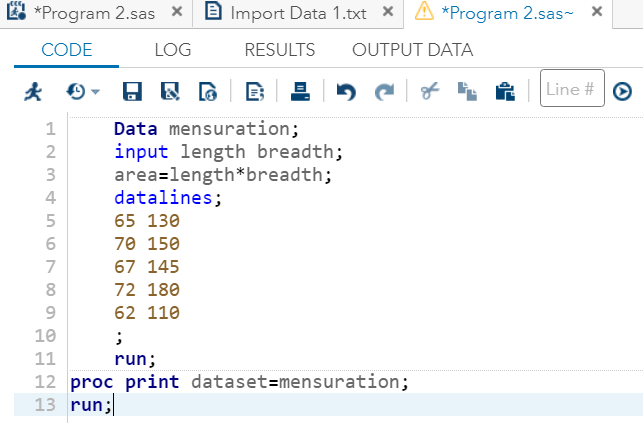Undo the last edit
Viewport: 643px width, 423px height.
(x=346, y=91)
